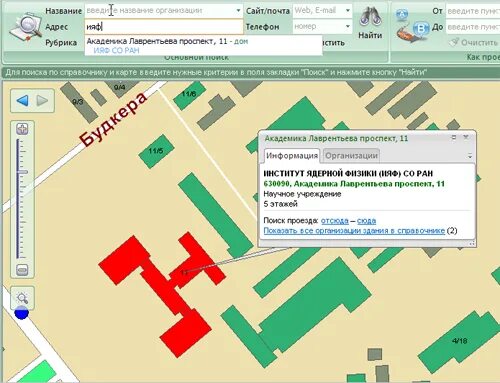Click the отсюда route link
500x383 pixels.
pos(335,221)
